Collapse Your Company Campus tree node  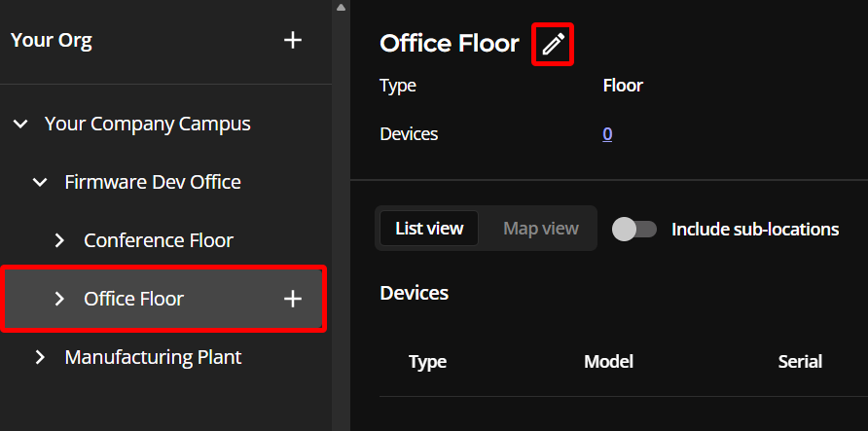(x=20, y=124)
